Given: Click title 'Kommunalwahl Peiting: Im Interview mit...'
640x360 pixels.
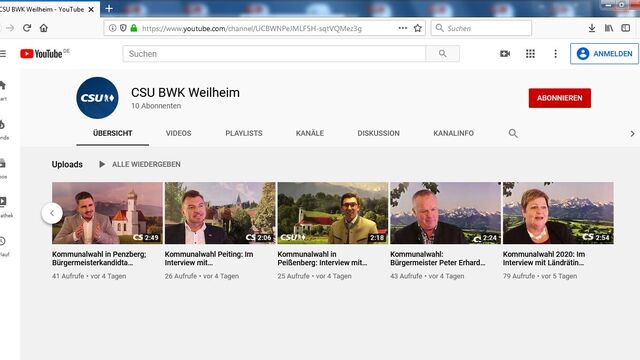Looking at the screenshot, I should point(209,258).
